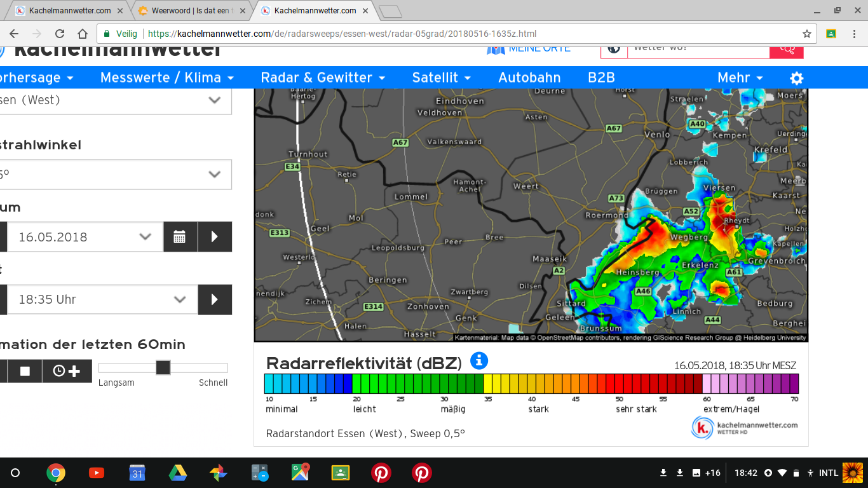
Task: Click the 18:42 clock in the tray
Action: pyautogui.click(x=746, y=473)
